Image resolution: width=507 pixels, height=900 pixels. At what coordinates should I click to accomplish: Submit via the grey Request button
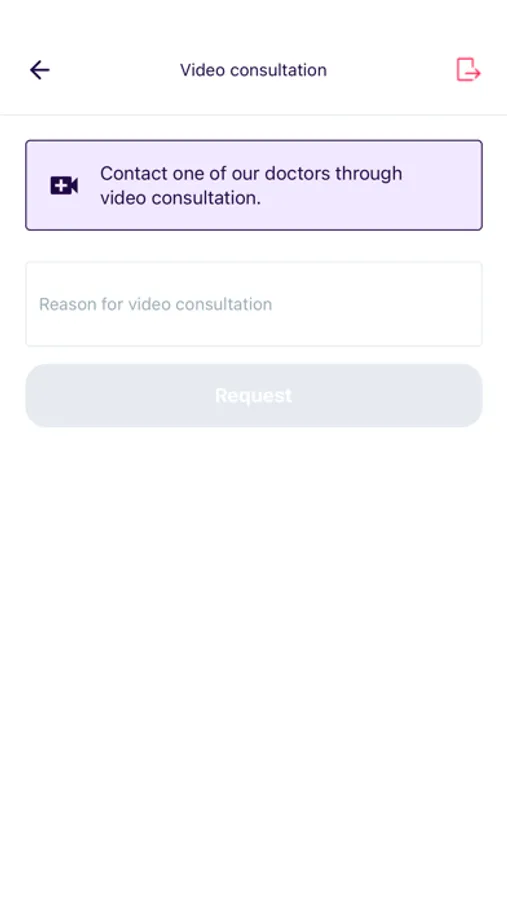pos(254,395)
